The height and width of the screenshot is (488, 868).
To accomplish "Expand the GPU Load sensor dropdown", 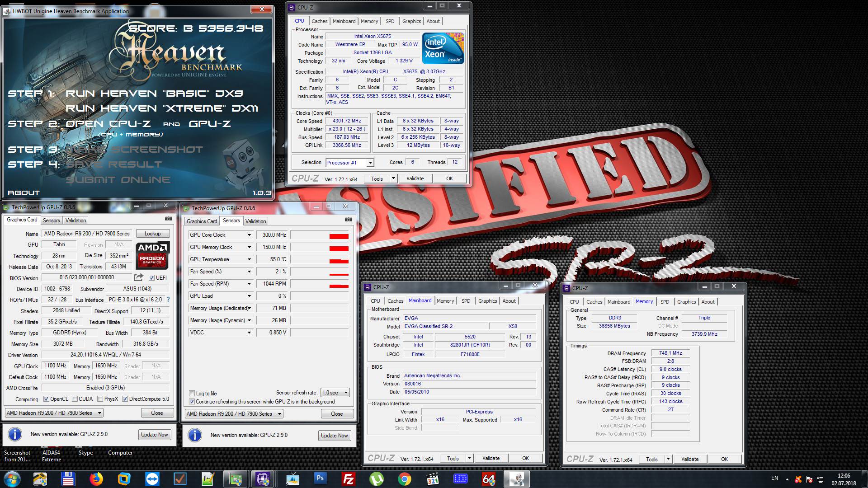I will [249, 296].
